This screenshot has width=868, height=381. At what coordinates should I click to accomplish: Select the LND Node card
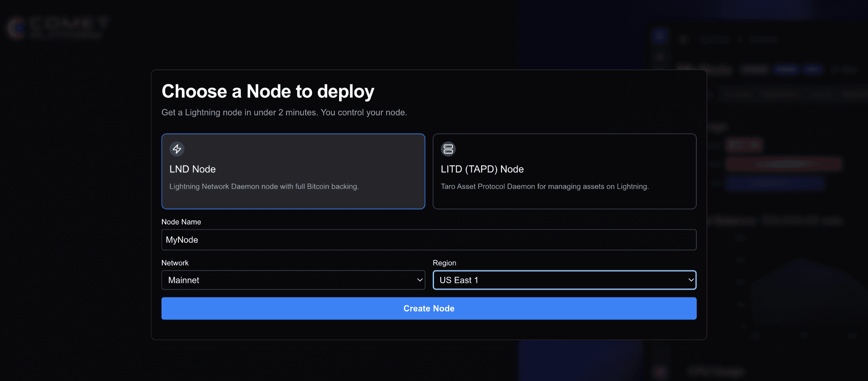tap(293, 171)
